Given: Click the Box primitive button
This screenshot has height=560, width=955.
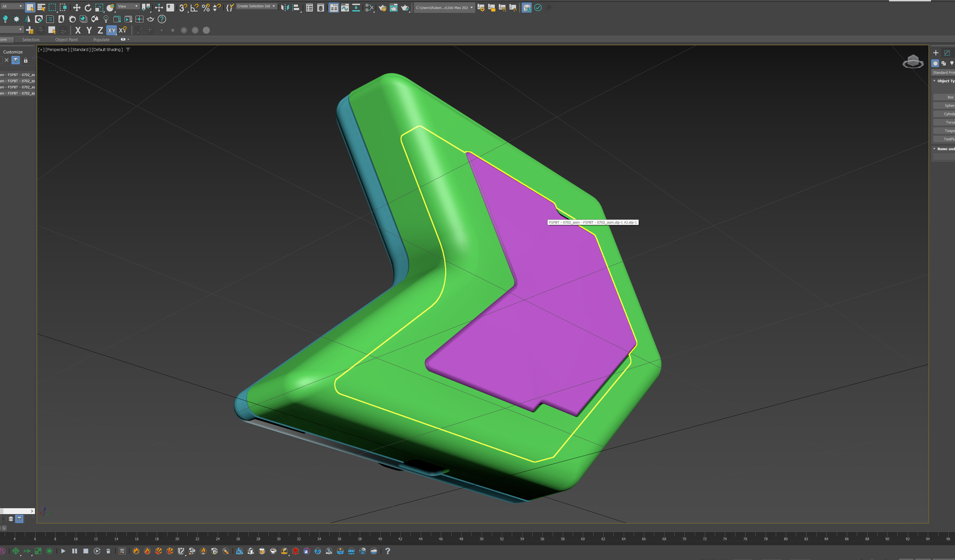Looking at the screenshot, I should [x=944, y=97].
